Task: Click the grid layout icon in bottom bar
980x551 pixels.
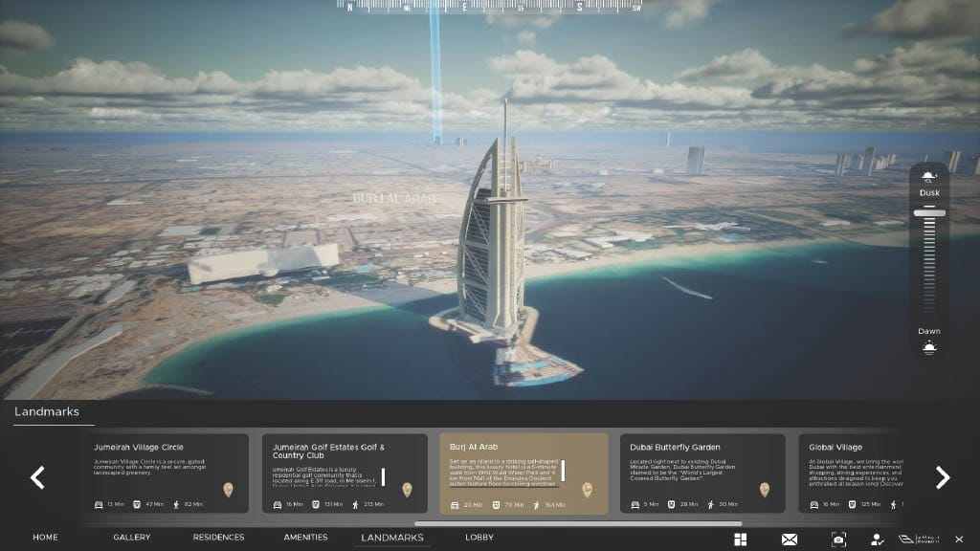Action: [740, 540]
